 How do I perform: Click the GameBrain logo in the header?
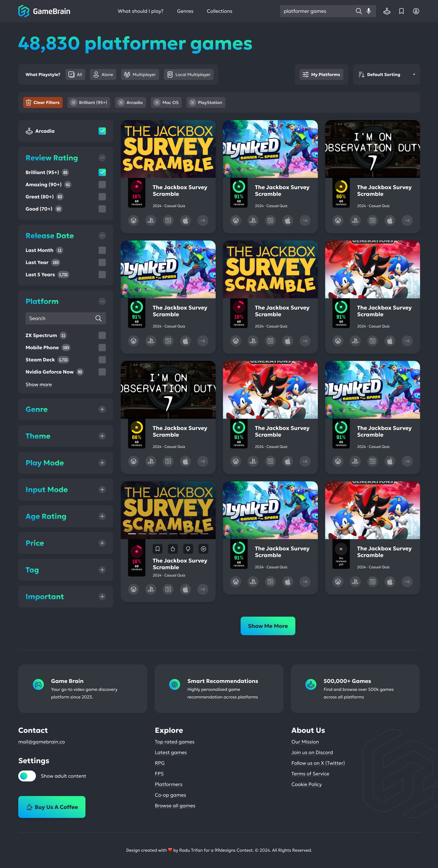[44, 11]
